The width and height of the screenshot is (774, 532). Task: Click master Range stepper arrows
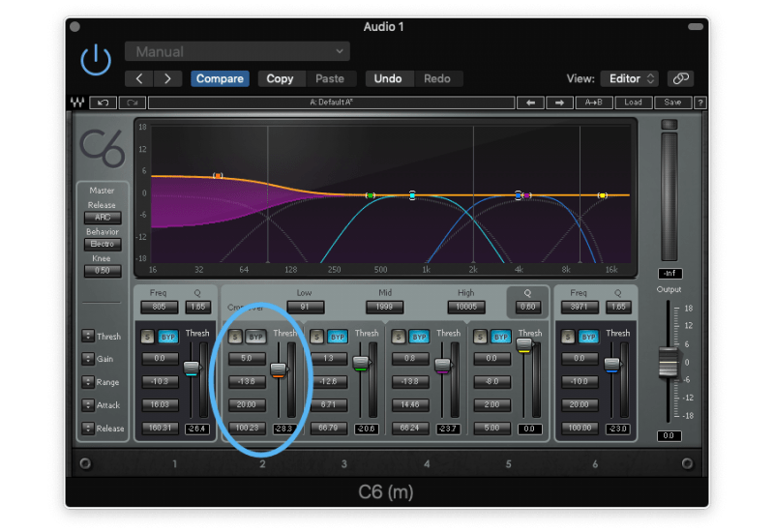88,381
